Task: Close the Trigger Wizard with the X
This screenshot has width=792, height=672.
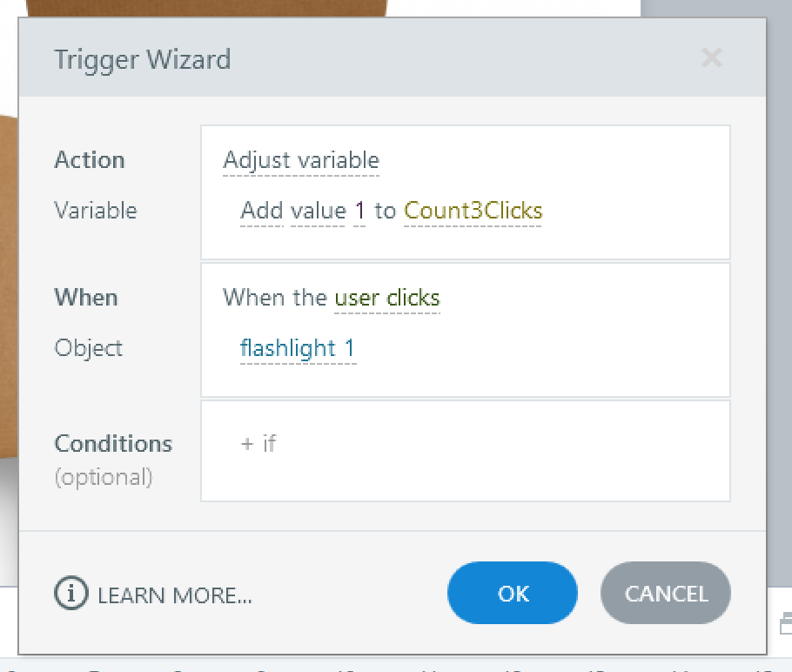Action: [x=711, y=58]
